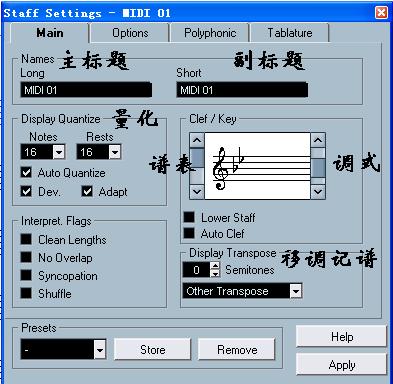
Task: Click the Remove preset button
Action: pyautogui.click(x=237, y=350)
